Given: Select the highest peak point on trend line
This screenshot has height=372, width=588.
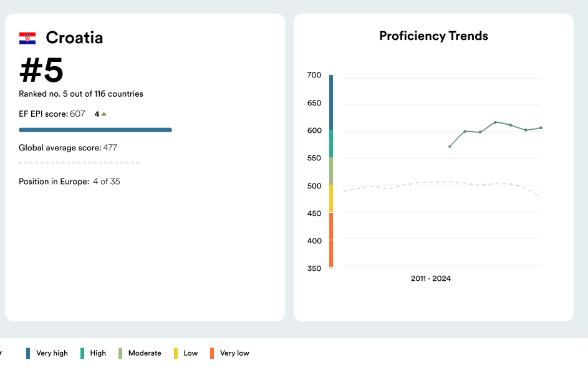Looking at the screenshot, I should (495, 122).
